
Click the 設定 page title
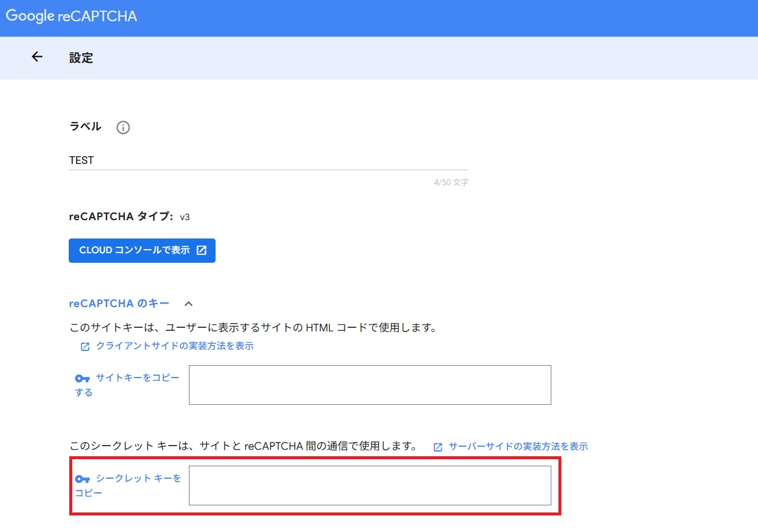[x=81, y=57]
